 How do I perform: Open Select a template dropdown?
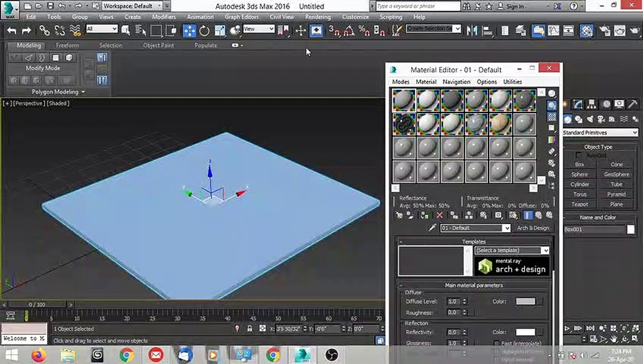(512, 250)
